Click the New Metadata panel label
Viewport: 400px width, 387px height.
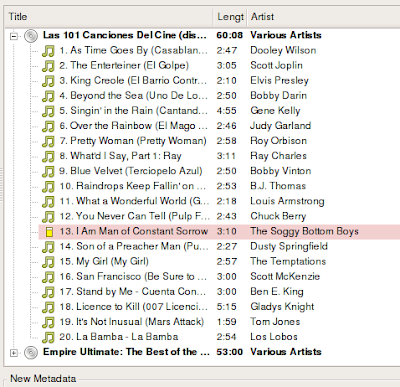[x=43, y=379]
